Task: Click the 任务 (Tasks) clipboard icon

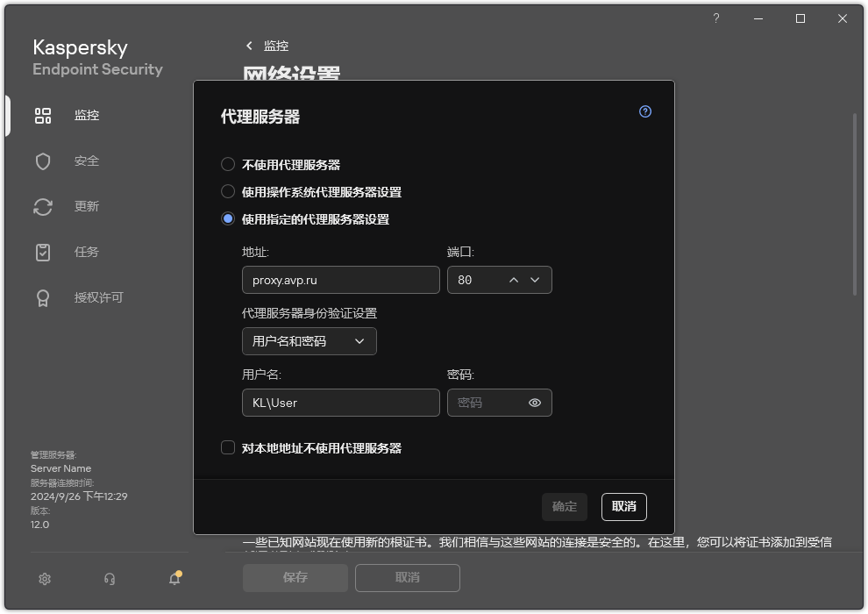Action: pos(42,252)
